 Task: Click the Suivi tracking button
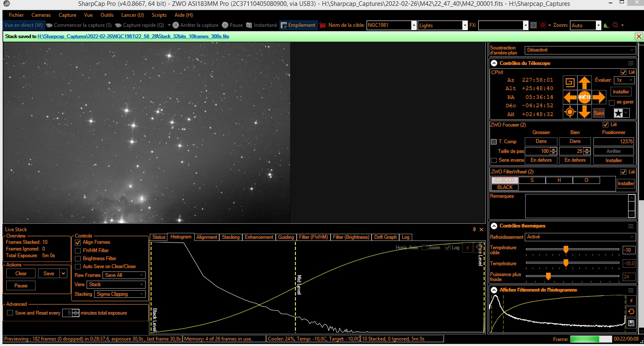pos(599,113)
